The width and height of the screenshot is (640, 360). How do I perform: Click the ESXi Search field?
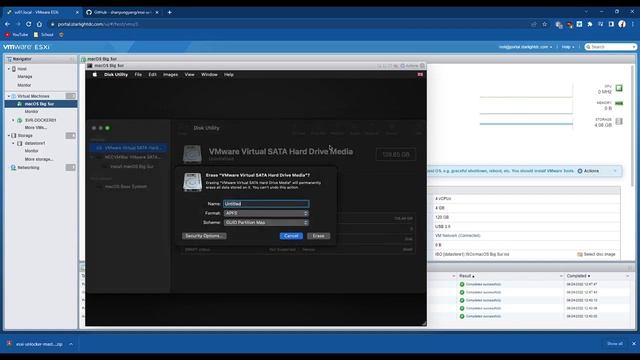pyautogui.click(x=610, y=47)
